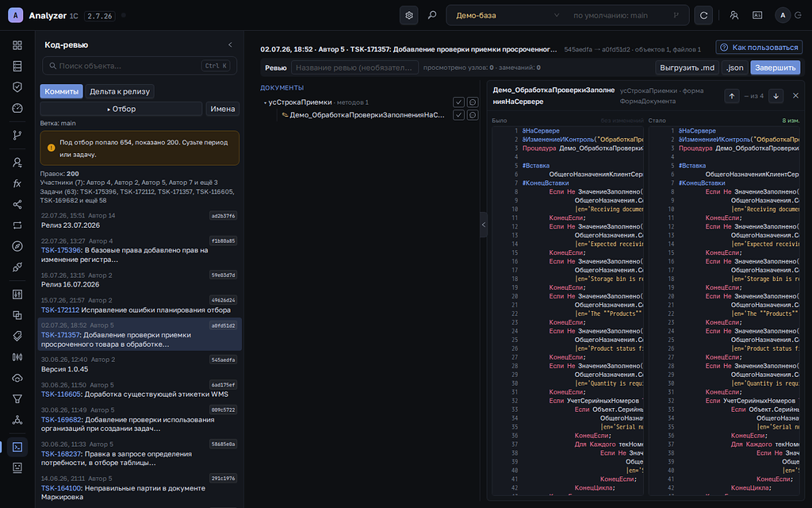This screenshot has height=508, width=812.
Task: Select the Релиз 23.07.2026 commit
Action: pyautogui.click(x=140, y=221)
